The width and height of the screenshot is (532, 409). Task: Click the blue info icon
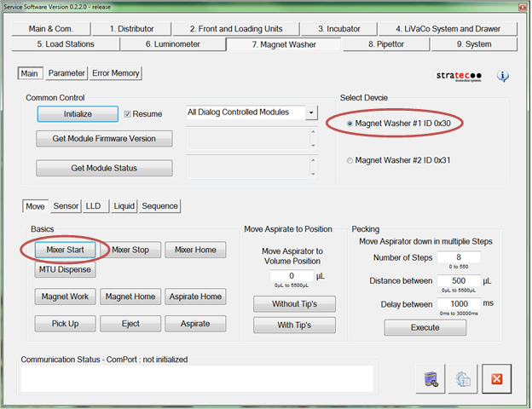[x=503, y=76]
